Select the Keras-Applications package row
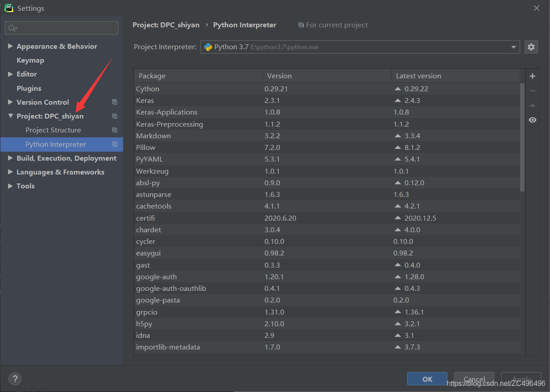 click(x=327, y=112)
